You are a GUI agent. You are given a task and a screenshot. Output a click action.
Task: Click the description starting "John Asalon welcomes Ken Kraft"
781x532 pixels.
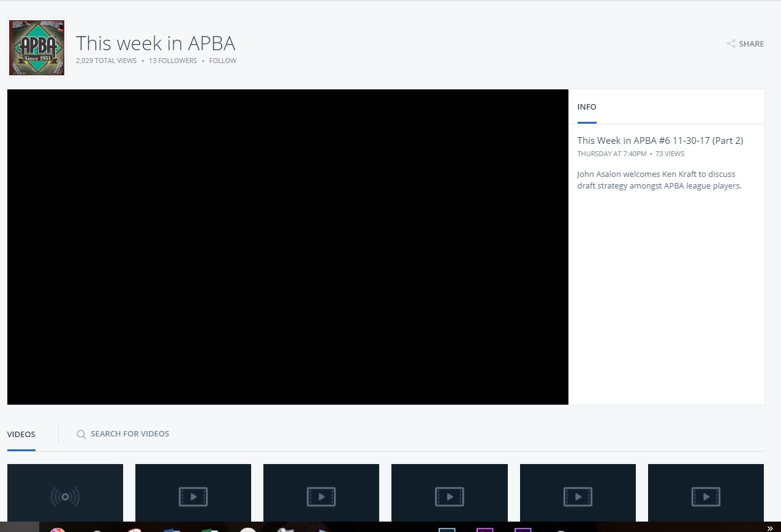pos(660,180)
